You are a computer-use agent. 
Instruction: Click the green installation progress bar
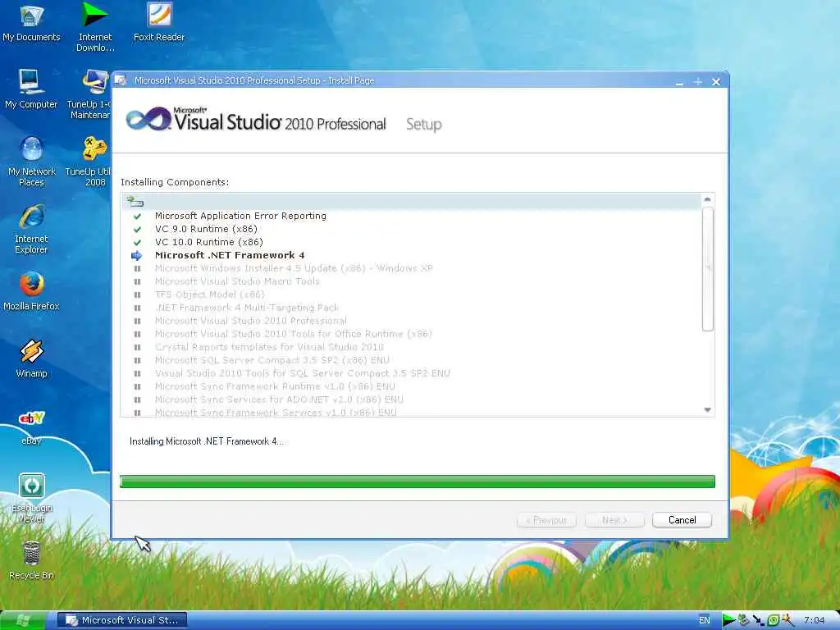[x=418, y=482]
